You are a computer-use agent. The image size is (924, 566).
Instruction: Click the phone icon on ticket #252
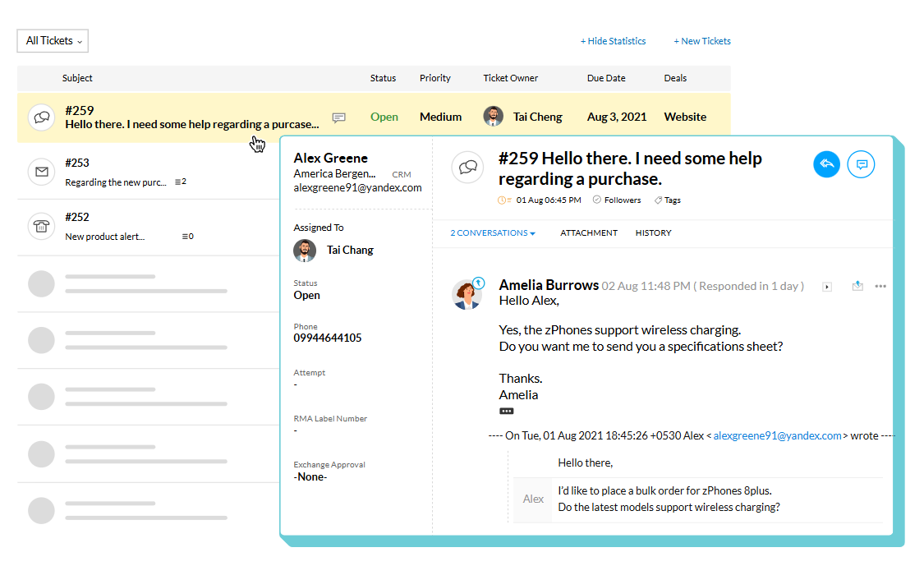point(41,226)
